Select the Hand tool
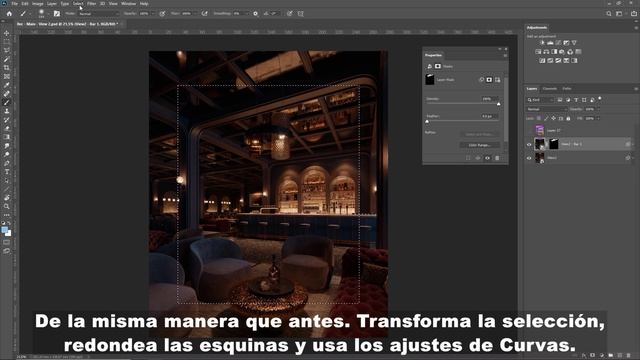 [x=7, y=198]
